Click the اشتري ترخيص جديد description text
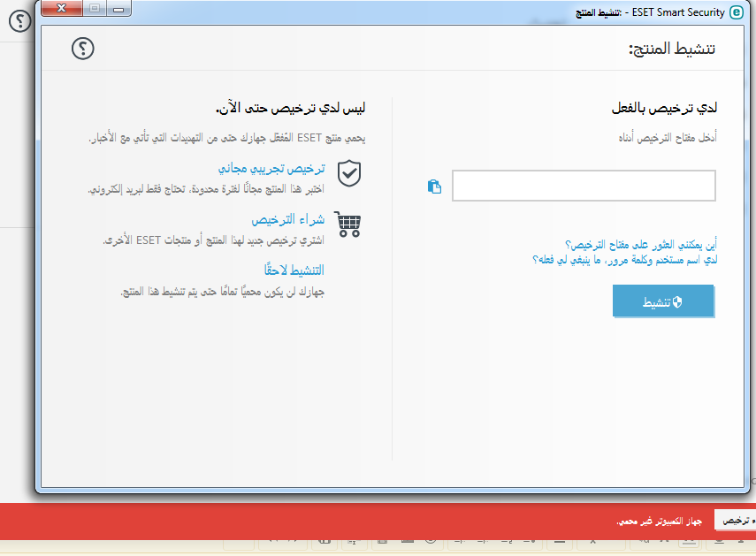Image resolution: width=756 pixels, height=556 pixels. (214, 240)
